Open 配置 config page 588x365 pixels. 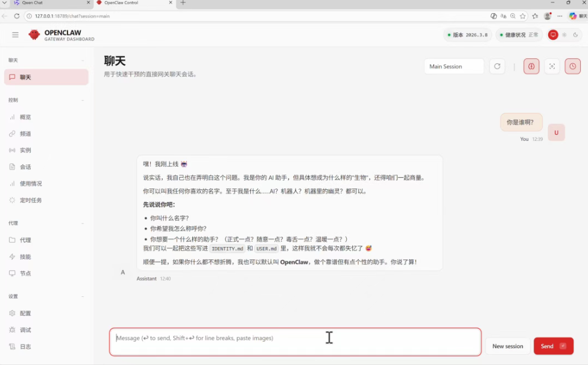tap(46, 313)
